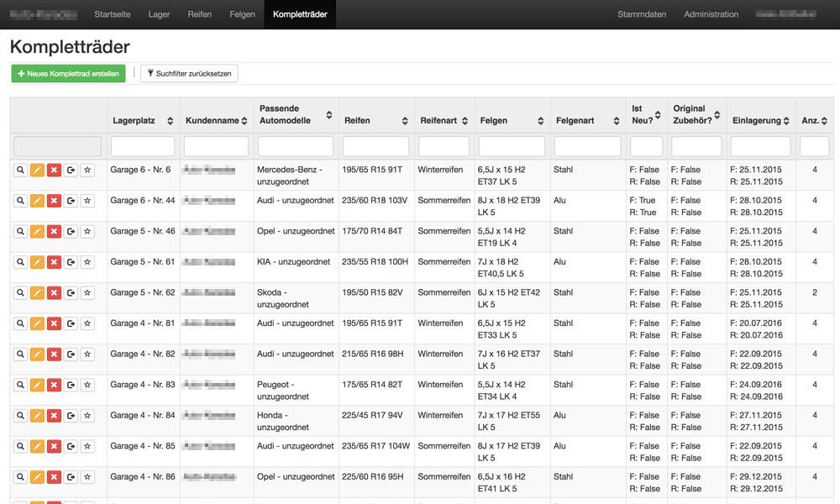Screen dimensions: 840x504
Task: View details of Garage 4 - Nr. 81
Action: [x=20, y=323]
